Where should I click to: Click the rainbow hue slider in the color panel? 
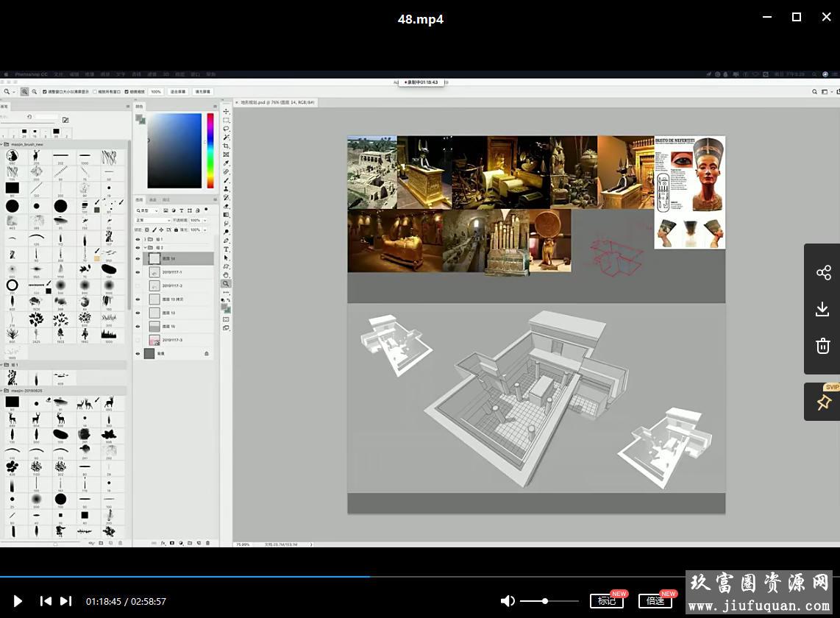tap(210, 150)
